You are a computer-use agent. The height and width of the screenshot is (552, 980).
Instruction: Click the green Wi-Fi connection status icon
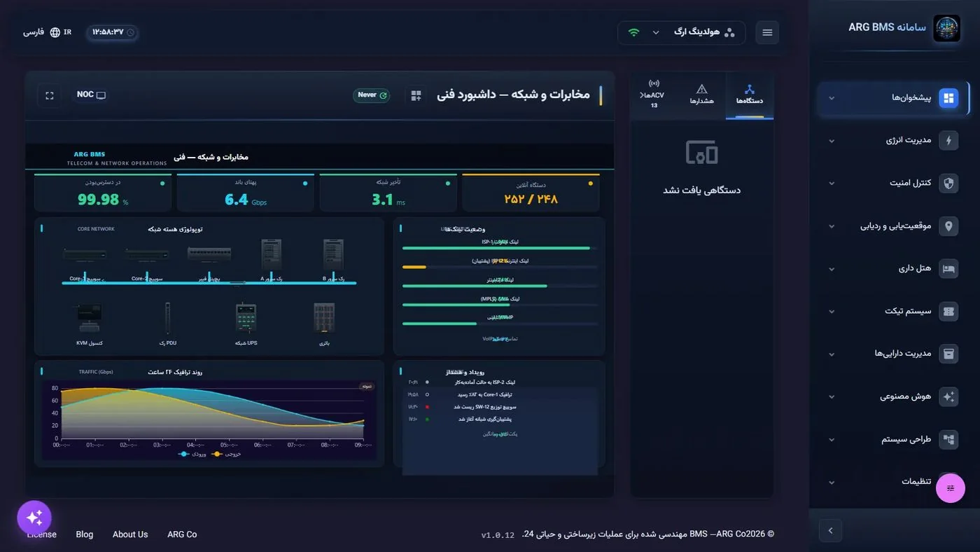pos(633,33)
